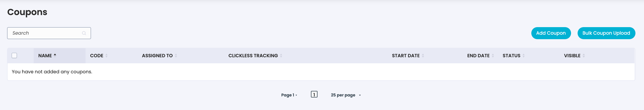Screen dimensions: 644x110
Task: Focus the coupon Search field
Action: point(49,33)
